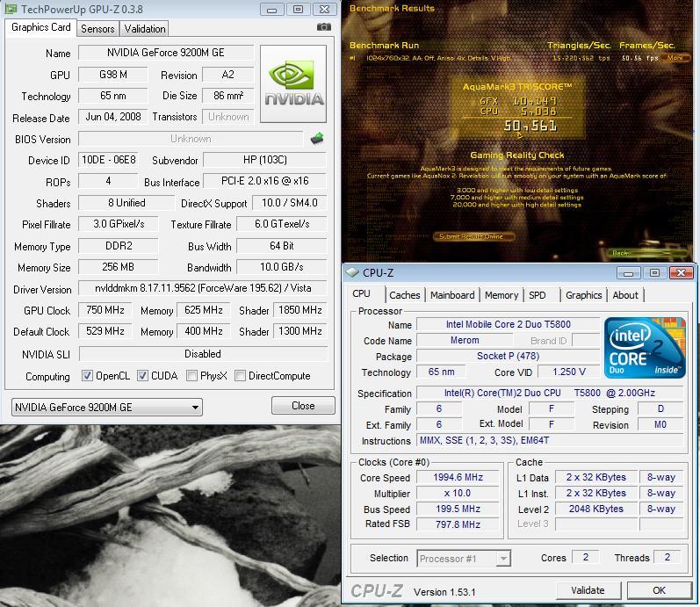Viewport: 700px width, 607px height.
Task: Toggle the OpenCL checkbox
Action: 87,376
